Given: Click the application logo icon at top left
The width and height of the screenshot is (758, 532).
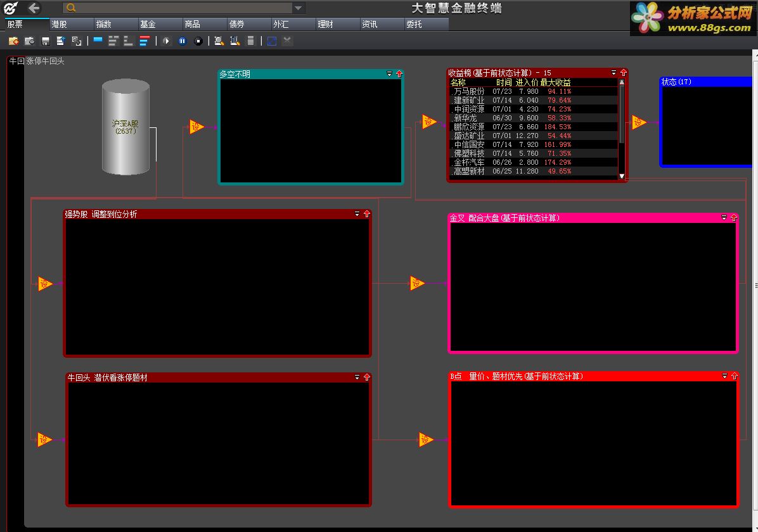Looking at the screenshot, I should 11,8.
